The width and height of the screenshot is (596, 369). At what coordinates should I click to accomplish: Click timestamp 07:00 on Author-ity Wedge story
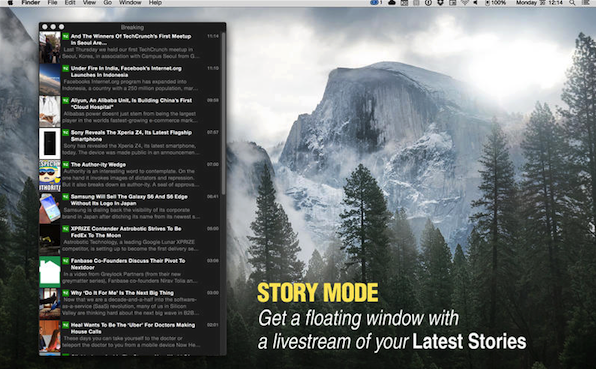point(213,165)
